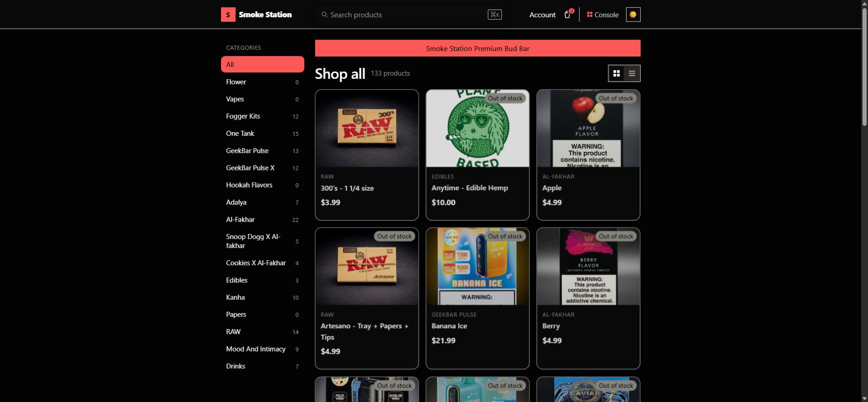Select the Cookies X Al-Fakhar category
This screenshot has height=402, width=868.
[x=262, y=263]
